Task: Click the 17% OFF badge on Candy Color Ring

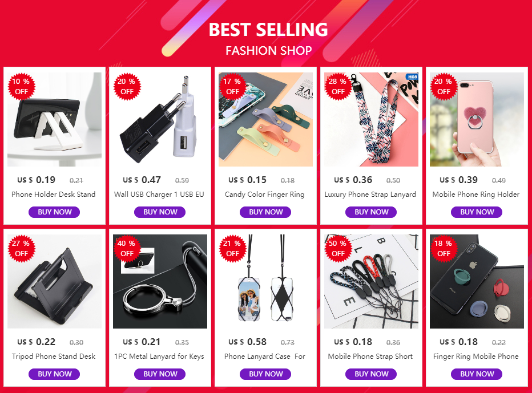Action: click(x=232, y=87)
